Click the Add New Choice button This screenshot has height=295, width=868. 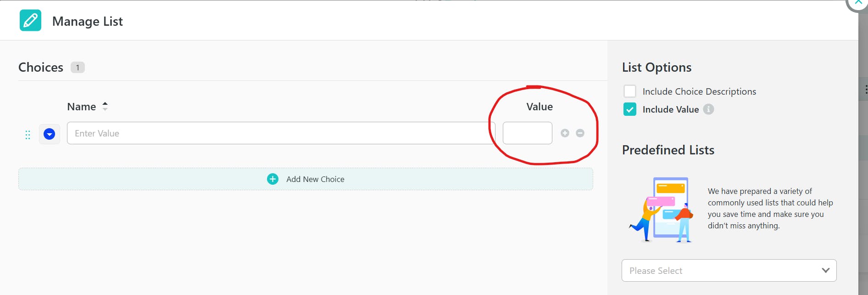tap(306, 179)
